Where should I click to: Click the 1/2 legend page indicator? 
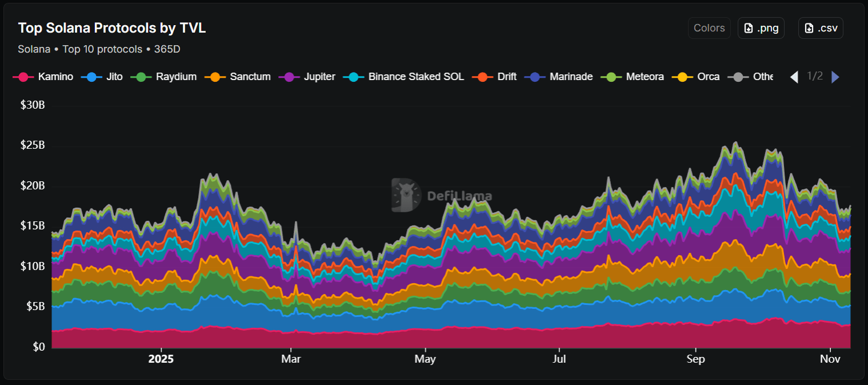coord(815,76)
